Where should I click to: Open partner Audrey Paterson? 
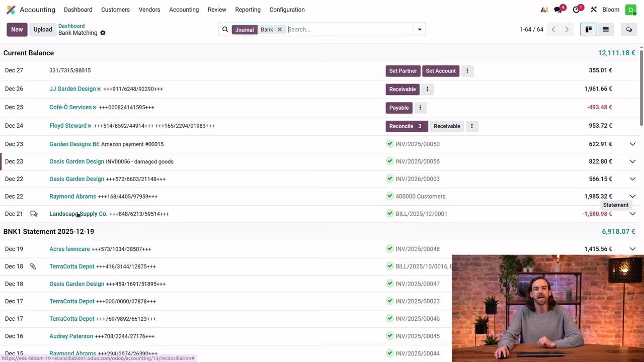click(71, 336)
